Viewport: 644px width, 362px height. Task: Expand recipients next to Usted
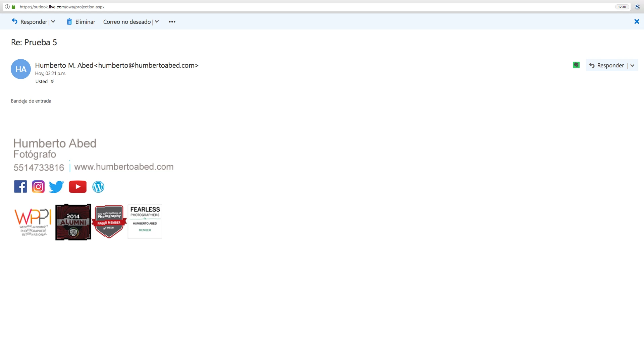pyautogui.click(x=52, y=81)
